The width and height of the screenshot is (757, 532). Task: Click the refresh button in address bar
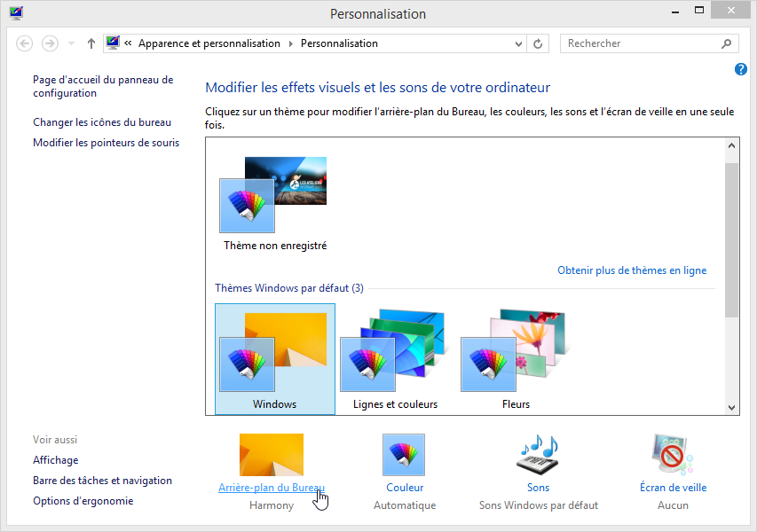pyautogui.click(x=538, y=44)
